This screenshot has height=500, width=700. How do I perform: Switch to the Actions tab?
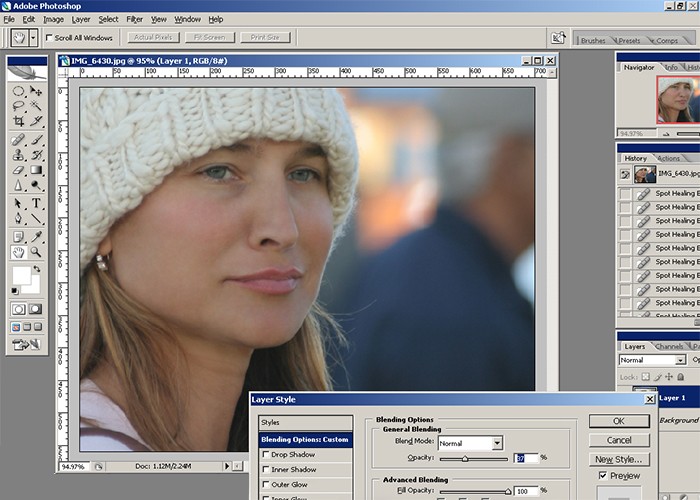(x=668, y=158)
